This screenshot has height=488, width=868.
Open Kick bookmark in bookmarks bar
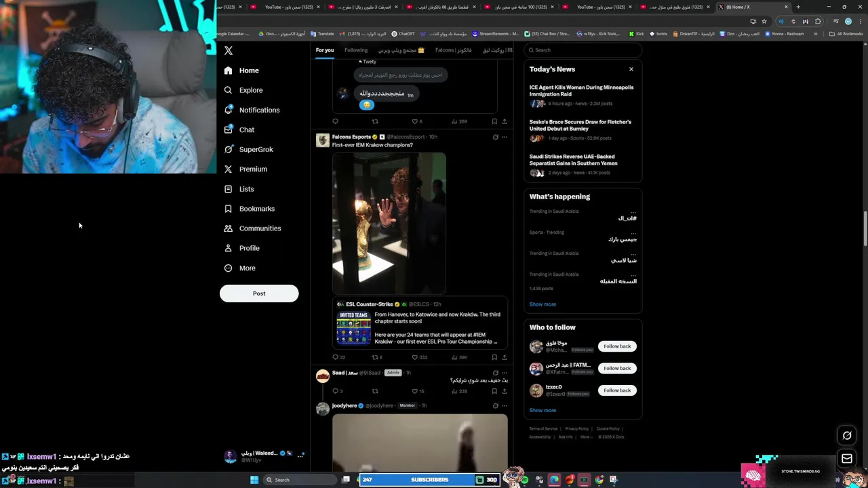(637, 33)
